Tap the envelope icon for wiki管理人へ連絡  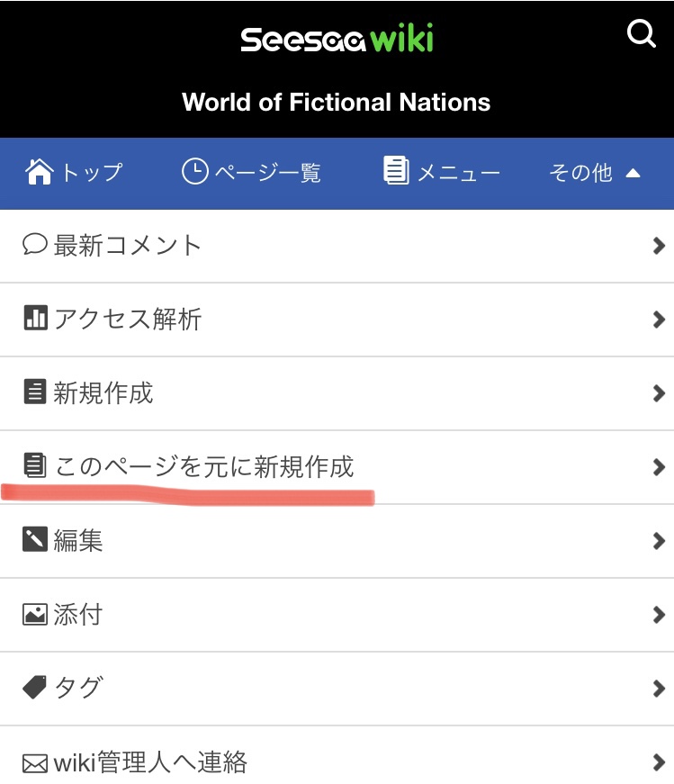click(35, 763)
